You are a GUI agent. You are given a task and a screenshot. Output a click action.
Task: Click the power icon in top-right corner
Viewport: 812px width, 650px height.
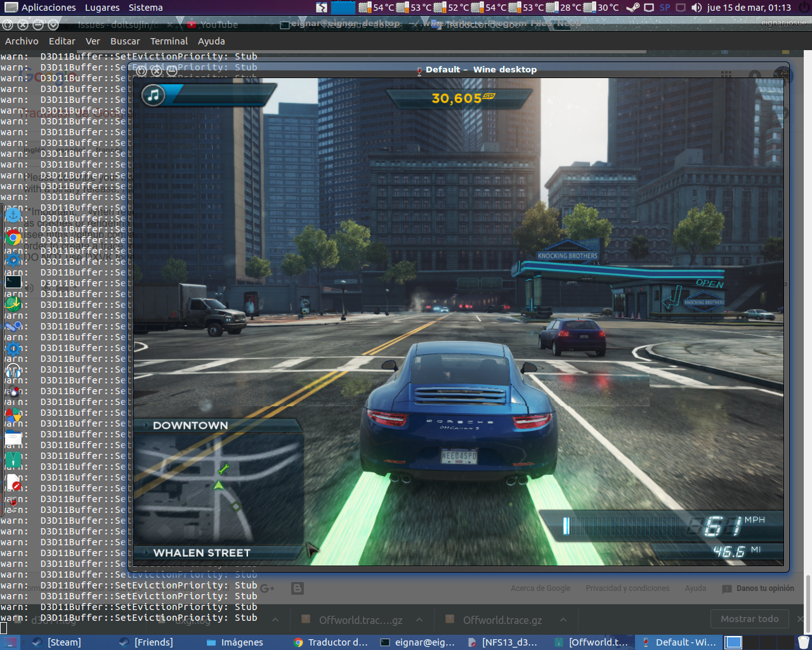click(x=804, y=8)
